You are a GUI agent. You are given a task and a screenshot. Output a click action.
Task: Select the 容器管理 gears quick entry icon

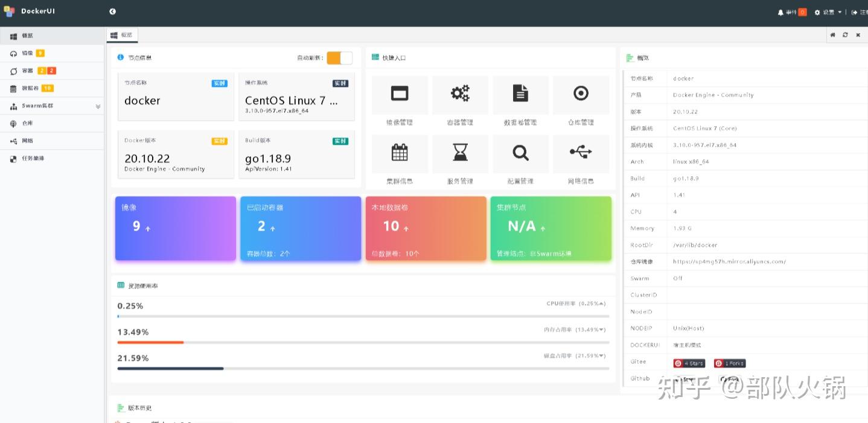pyautogui.click(x=460, y=94)
